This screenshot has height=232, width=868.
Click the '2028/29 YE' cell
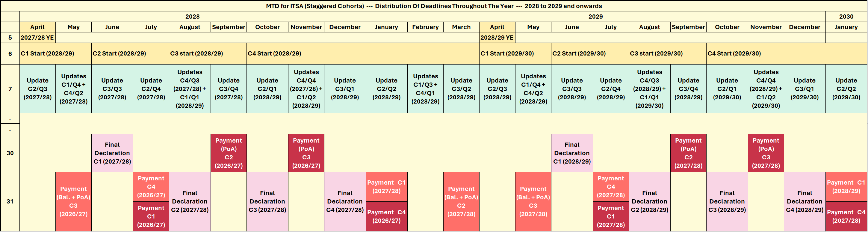click(497, 38)
